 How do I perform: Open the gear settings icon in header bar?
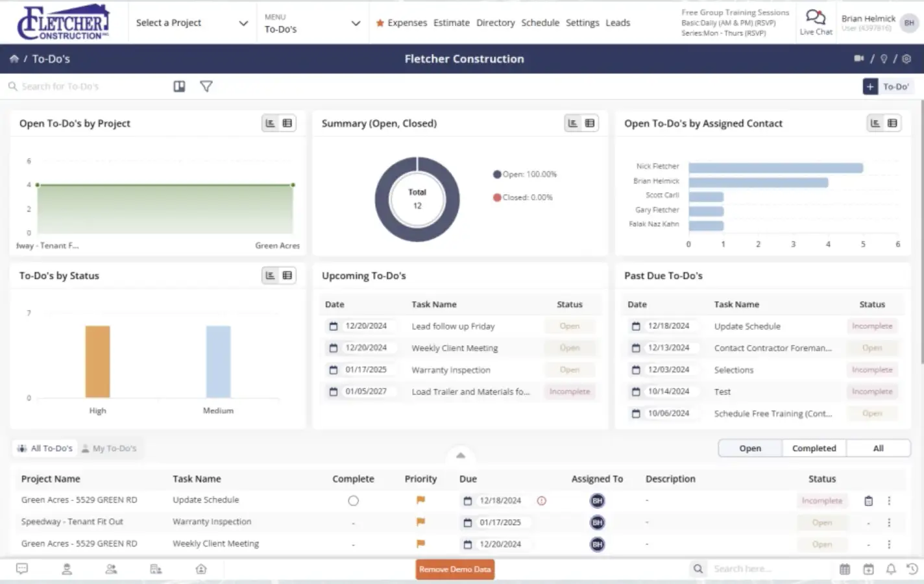point(906,59)
